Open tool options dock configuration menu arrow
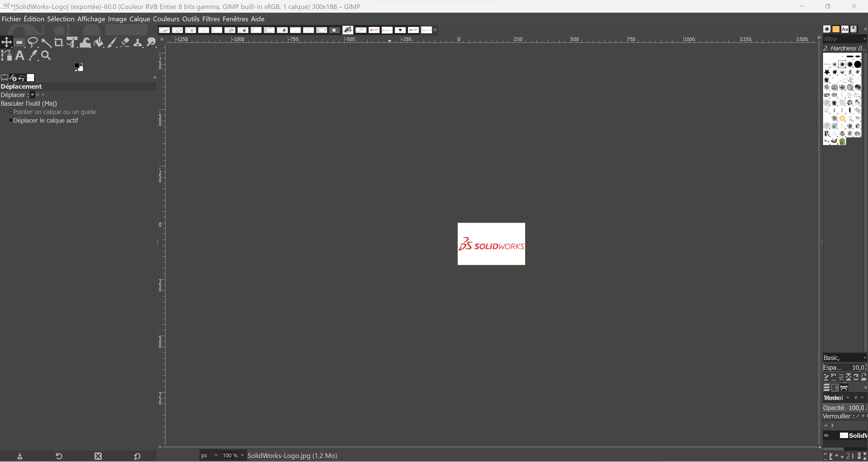The image size is (868, 462). (155, 78)
